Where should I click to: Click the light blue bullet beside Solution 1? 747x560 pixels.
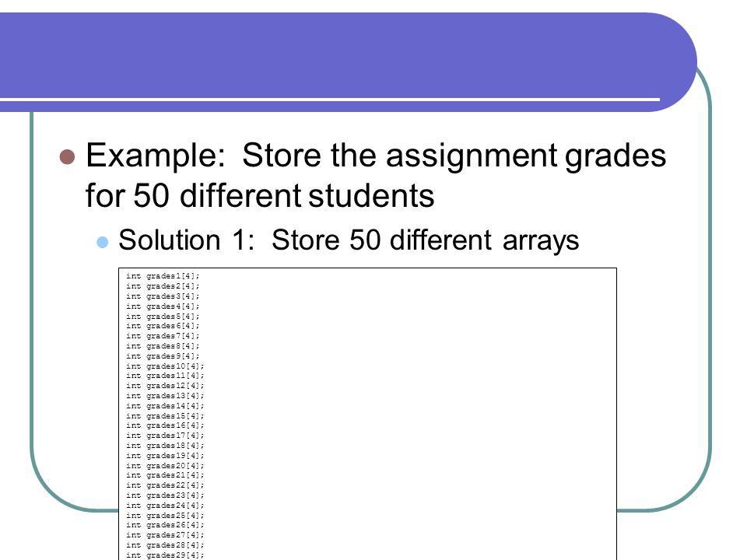tap(103, 242)
